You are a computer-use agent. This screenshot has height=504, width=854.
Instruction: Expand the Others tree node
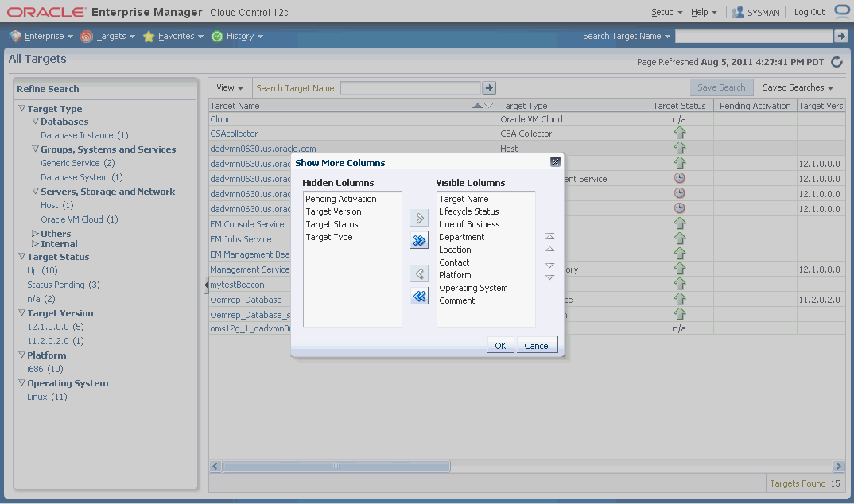[36, 233]
